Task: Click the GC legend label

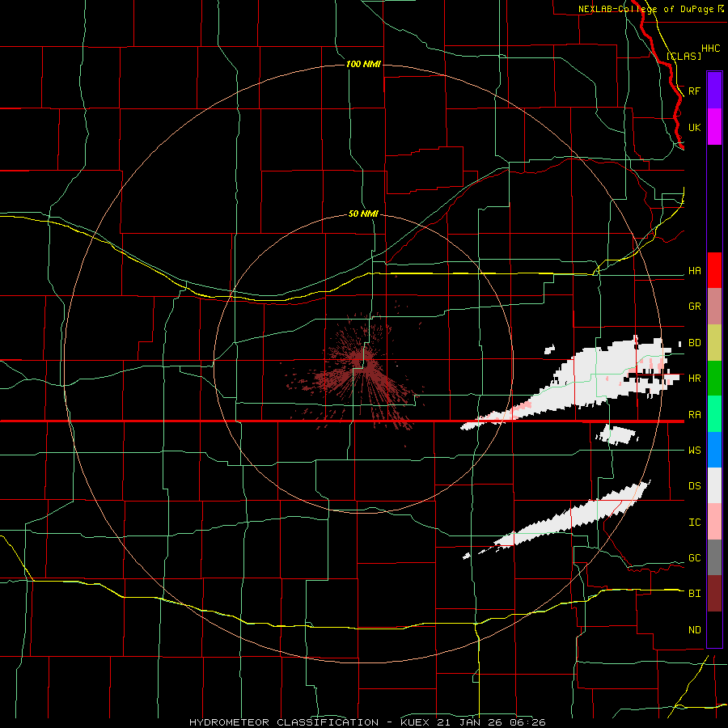Action: pyautogui.click(x=695, y=558)
